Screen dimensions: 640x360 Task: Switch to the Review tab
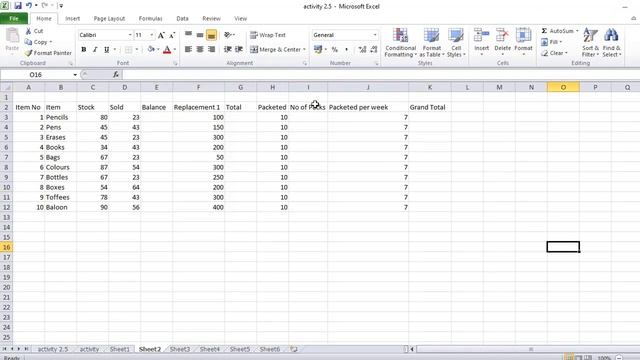click(211, 19)
